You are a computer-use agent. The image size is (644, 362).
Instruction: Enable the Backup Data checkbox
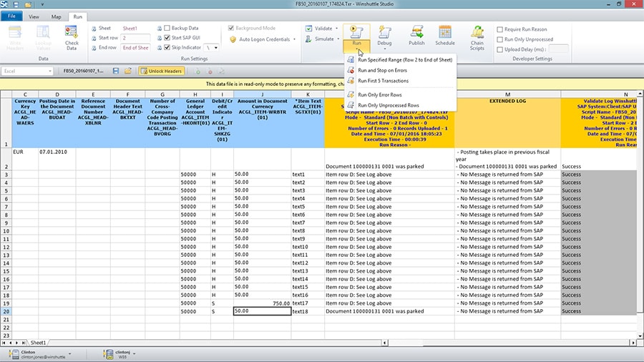tap(167, 28)
